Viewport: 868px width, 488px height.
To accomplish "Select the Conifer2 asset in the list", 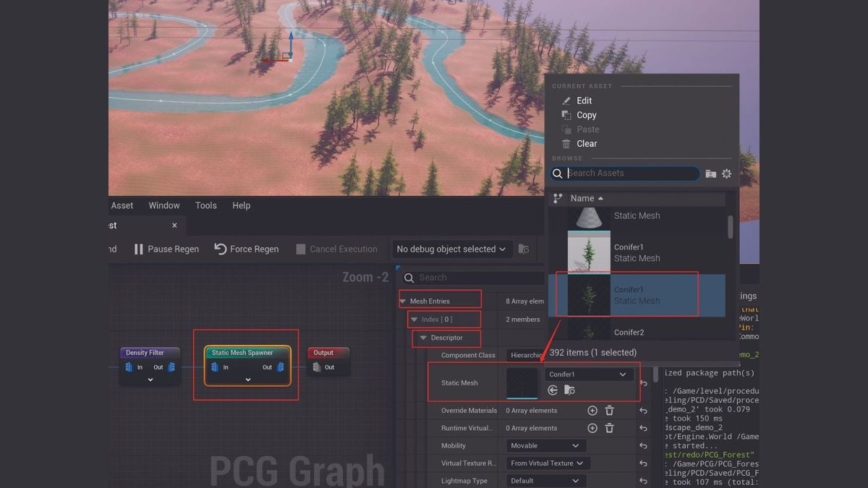I will pyautogui.click(x=637, y=330).
